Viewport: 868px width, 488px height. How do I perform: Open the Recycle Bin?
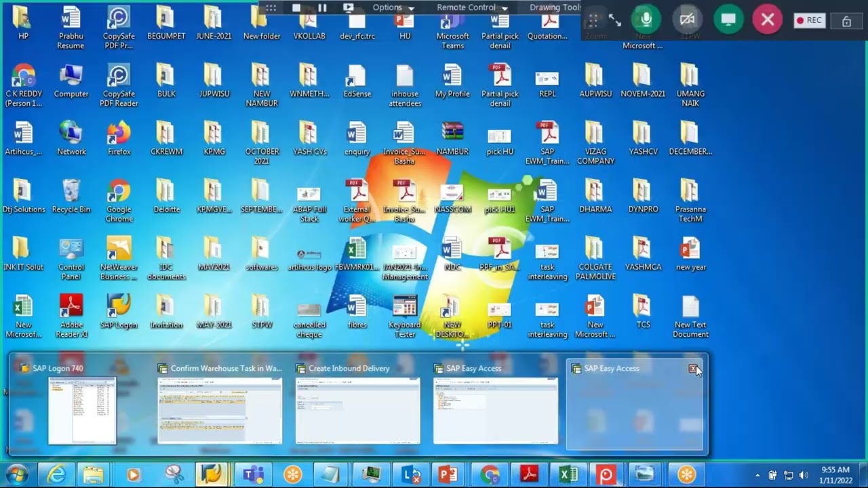(x=71, y=195)
